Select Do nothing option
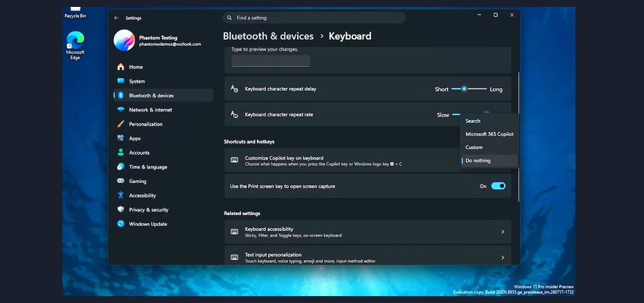The height and width of the screenshot is (303, 644). [x=489, y=161]
